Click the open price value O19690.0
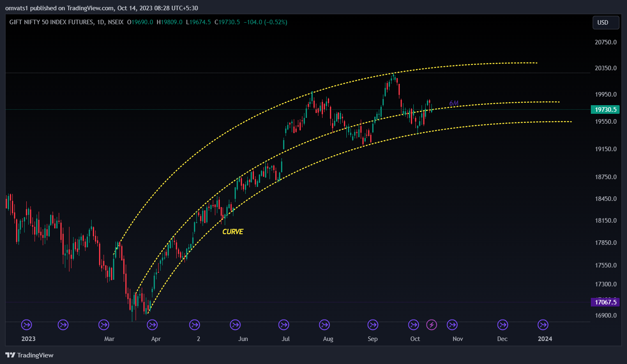Image resolution: width=627 pixels, height=364 pixels. 140,22
